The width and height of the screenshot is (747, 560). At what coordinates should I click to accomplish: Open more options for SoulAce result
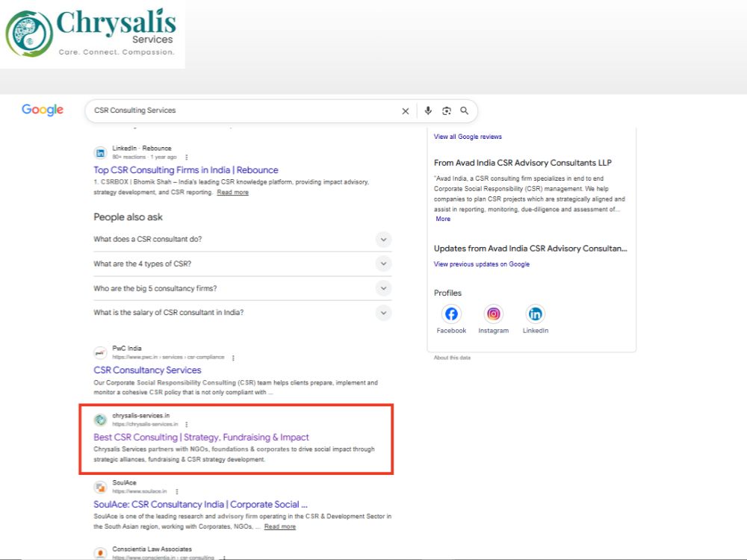[x=177, y=491]
